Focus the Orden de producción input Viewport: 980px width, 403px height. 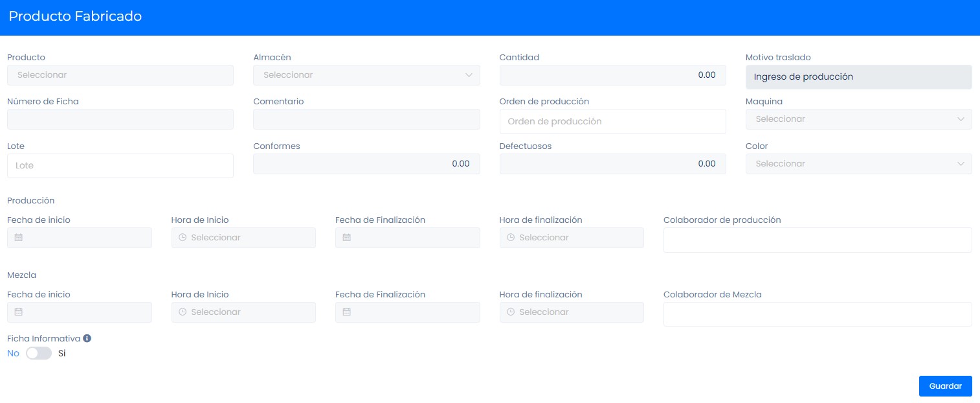click(612, 121)
